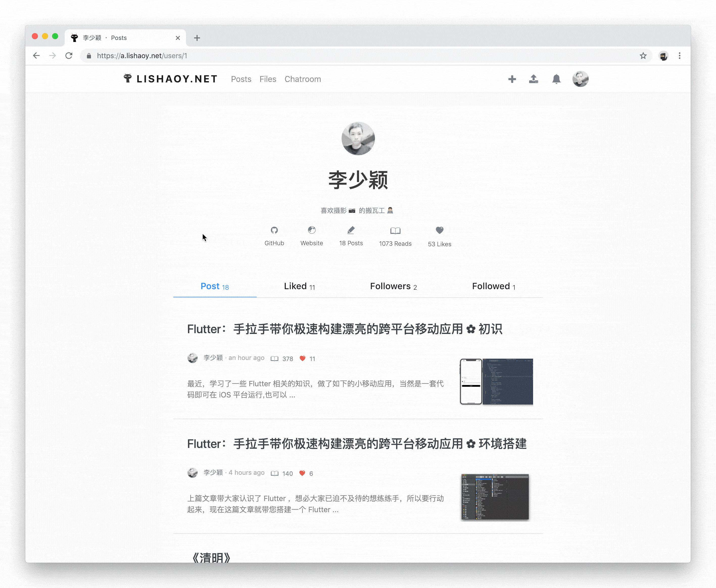Click the Website globe icon
The width and height of the screenshot is (716, 588).
click(312, 230)
